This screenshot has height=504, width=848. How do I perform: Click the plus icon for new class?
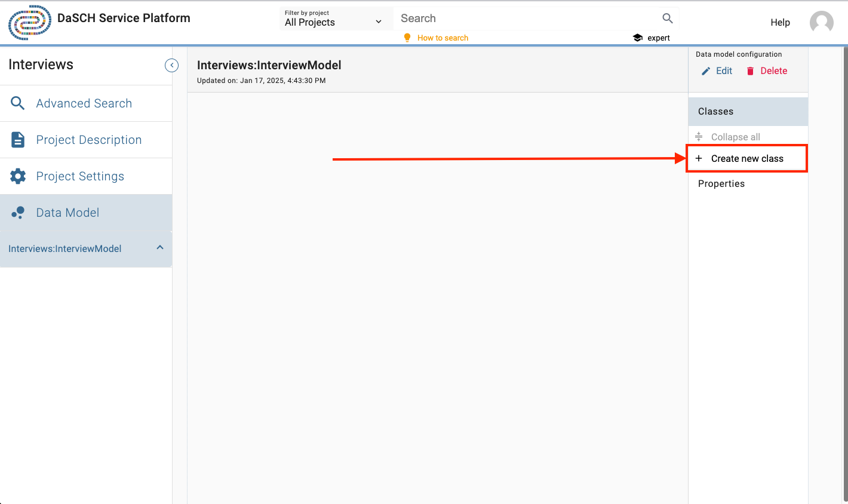[x=699, y=158]
